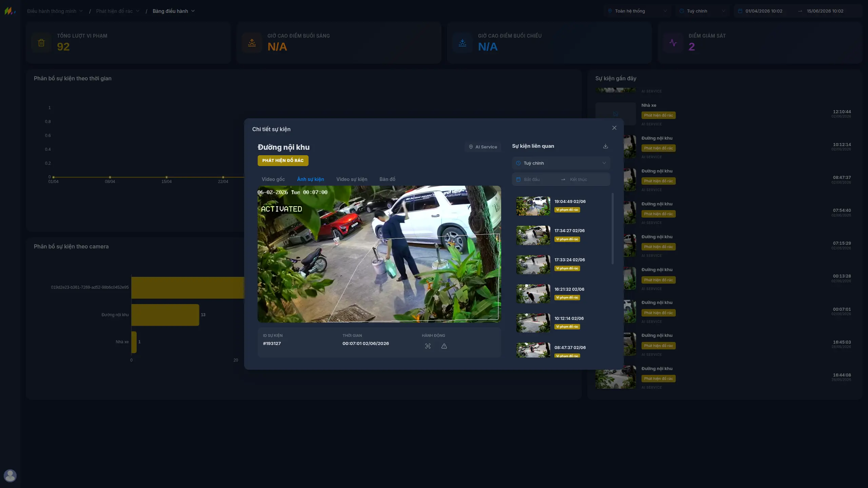Click the clock icon in the dialog's Tuỳ chỉnh dropdown
Viewport: 868px width, 488px height.
tap(518, 163)
